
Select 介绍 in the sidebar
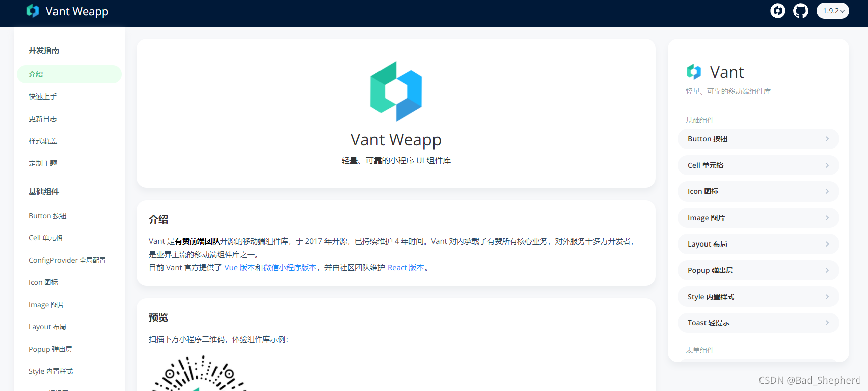[69, 74]
